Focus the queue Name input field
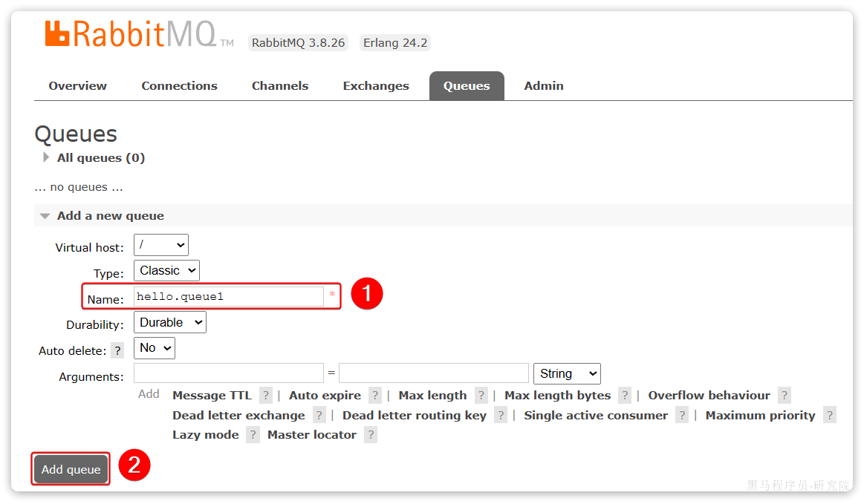 click(x=228, y=297)
